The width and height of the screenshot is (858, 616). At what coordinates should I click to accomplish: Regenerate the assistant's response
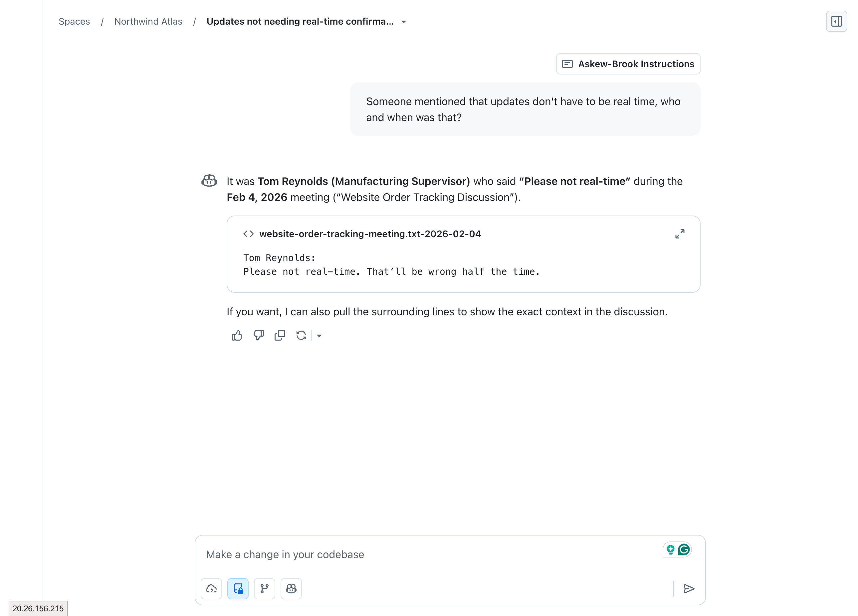coord(301,335)
